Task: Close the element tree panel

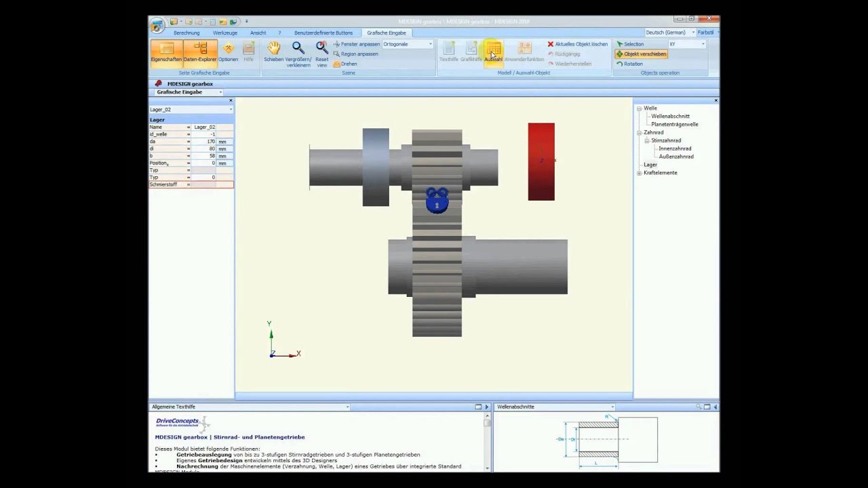Action: pyautogui.click(x=715, y=100)
